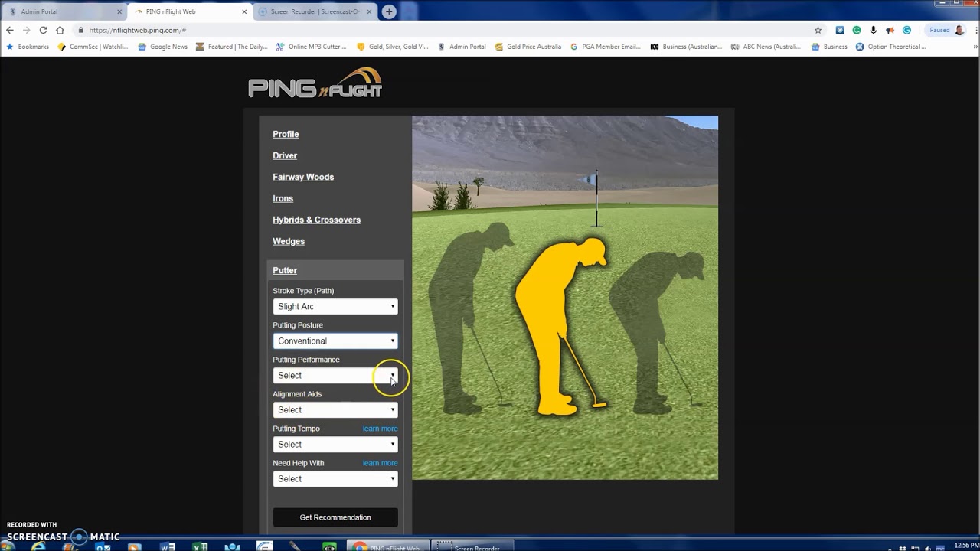Open the Fairway Woods section
980x551 pixels.
tap(303, 177)
